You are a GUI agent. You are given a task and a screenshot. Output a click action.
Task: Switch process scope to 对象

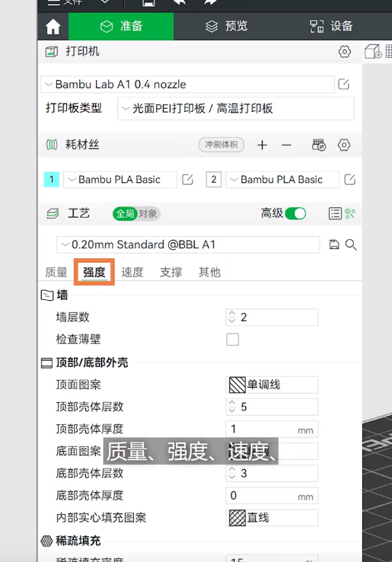pyautogui.click(x=148, y=214)
